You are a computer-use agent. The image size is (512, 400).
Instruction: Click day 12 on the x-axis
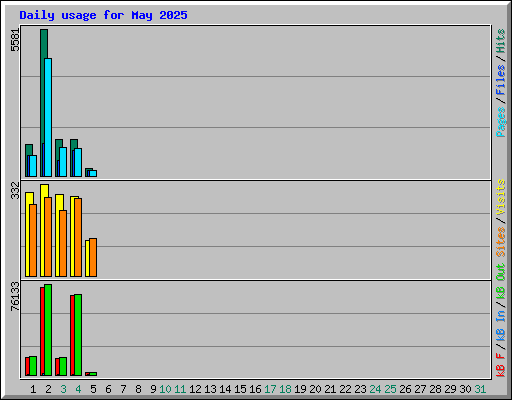(195, 389)
